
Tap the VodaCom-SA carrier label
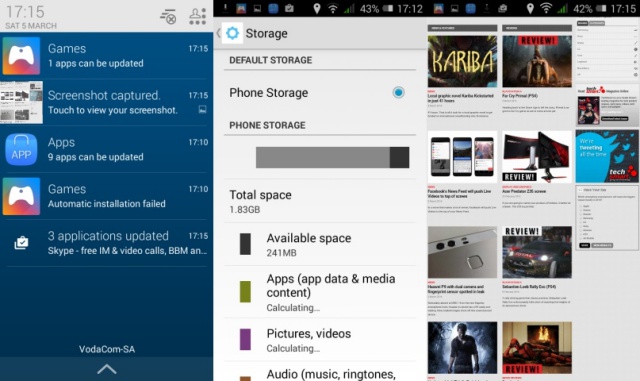click(107, 349)
